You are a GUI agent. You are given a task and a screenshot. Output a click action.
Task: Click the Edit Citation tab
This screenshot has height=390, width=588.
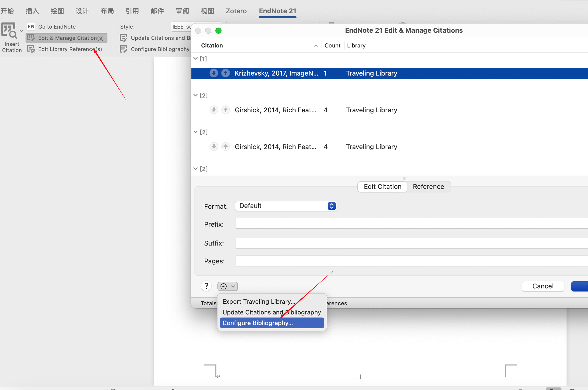click(x=383, y=186)
